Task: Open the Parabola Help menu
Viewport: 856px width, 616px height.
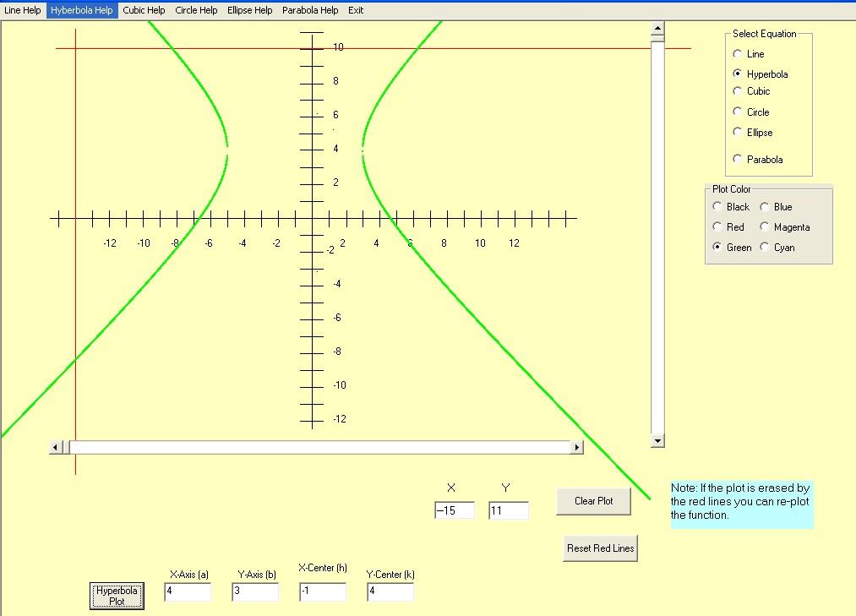Action: pos(310,10)
